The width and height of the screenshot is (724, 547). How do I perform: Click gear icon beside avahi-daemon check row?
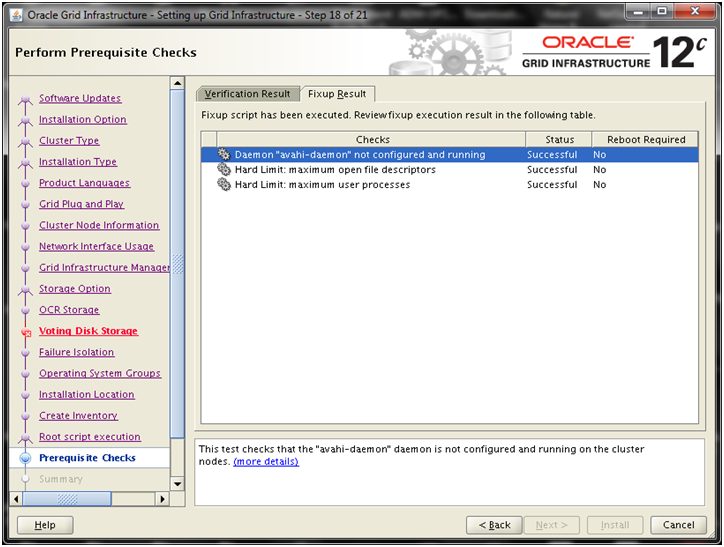[x=224, y=155]
